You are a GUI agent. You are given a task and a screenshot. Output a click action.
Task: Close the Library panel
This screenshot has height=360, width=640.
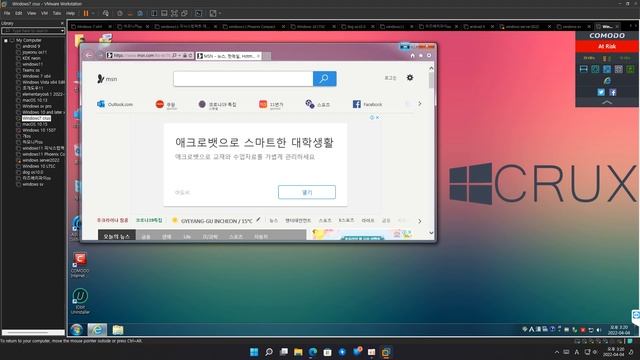click(x=62, y=23)
